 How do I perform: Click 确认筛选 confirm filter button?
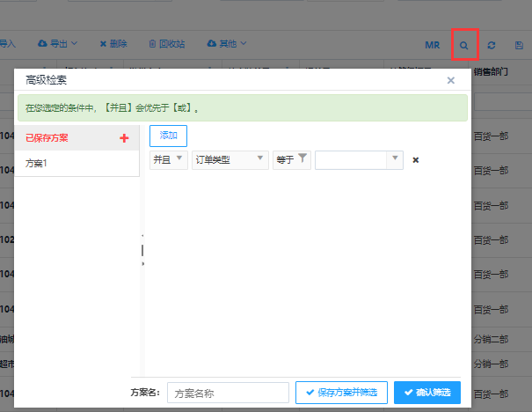[426, 393]
